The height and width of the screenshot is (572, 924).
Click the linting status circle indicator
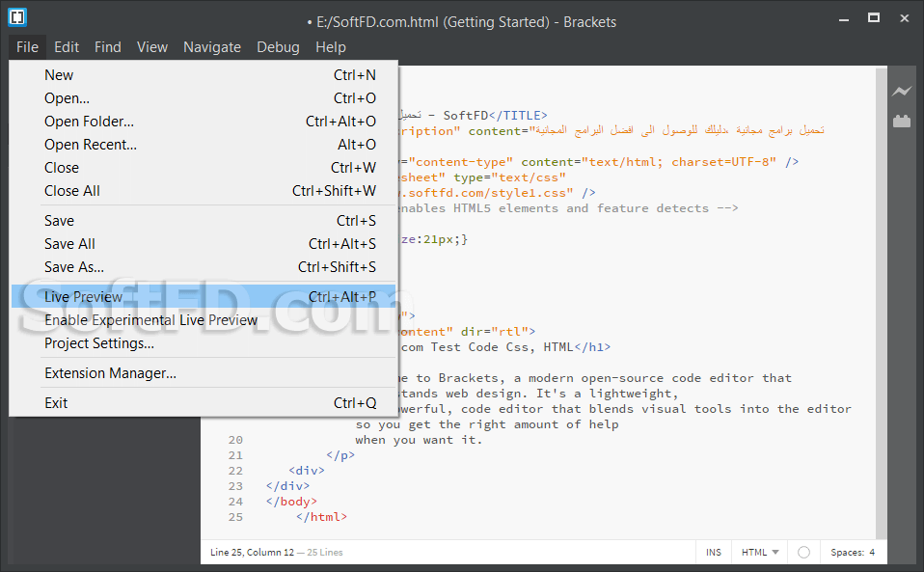(x=803, y=552)
